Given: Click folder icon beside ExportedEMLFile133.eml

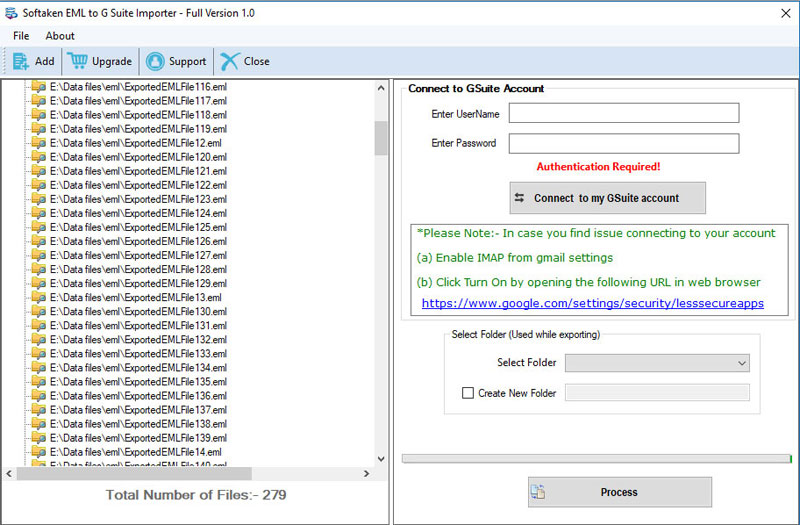Looking at the screenshot, I should pos(38,354).
